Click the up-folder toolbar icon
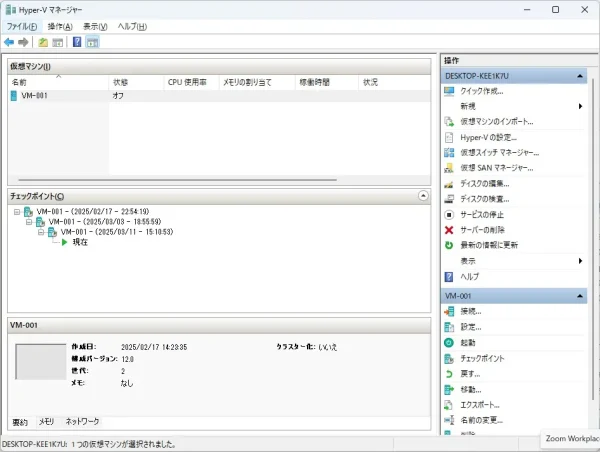600x452 pixels. pos(43,42)
